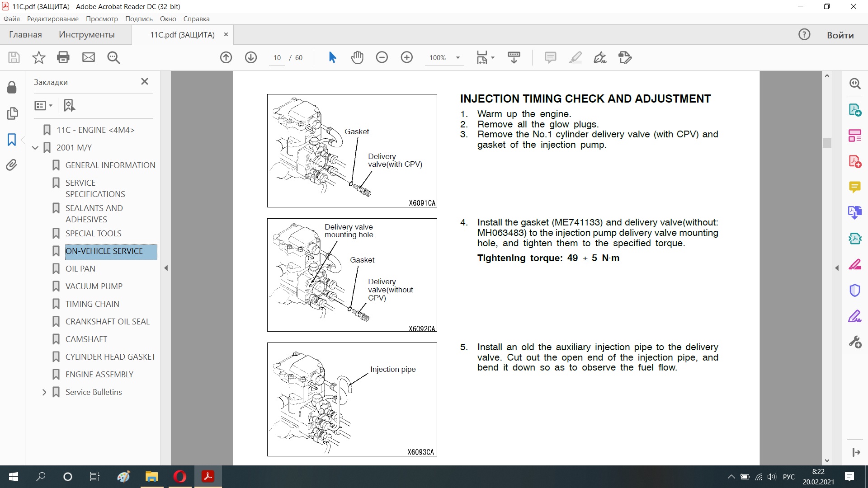Click the Hand pan tool
The height and width of the screenshot is (488, 868).
point(357,57)
